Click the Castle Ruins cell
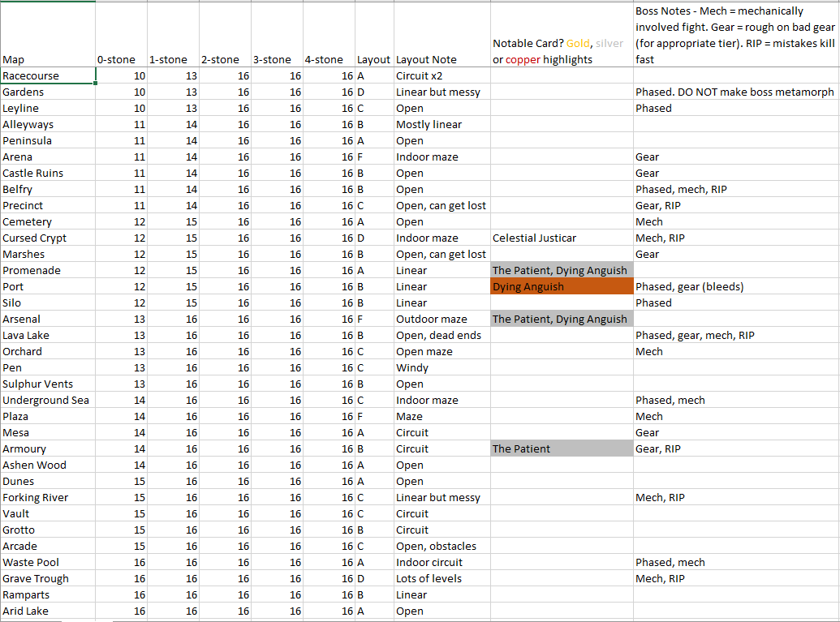840x622 pixels. 48,173
